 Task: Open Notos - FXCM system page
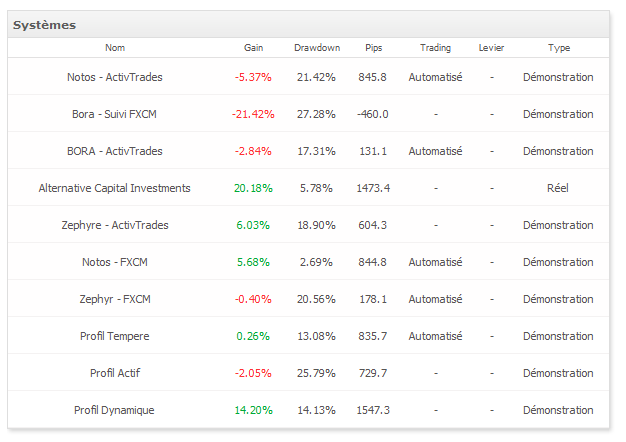115,262
